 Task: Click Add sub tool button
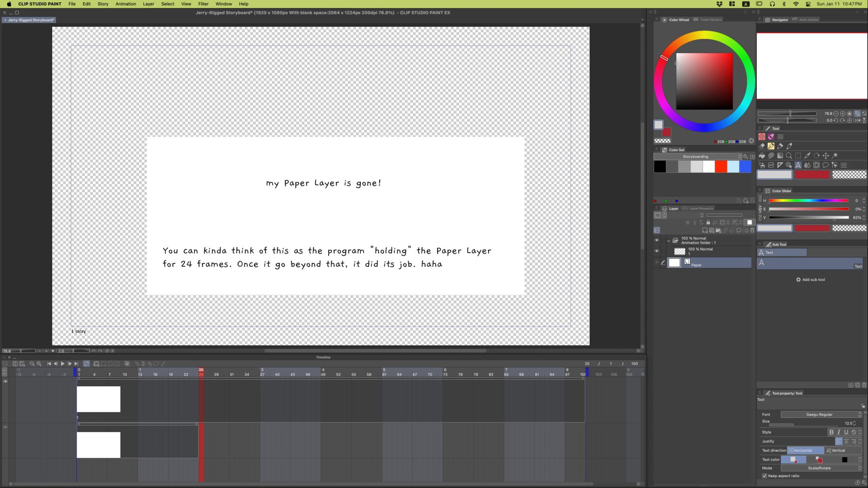tap(811, 280)
